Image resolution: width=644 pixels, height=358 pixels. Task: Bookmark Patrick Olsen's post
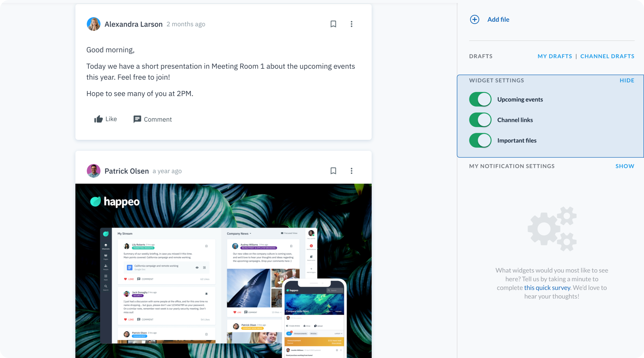(x=333, y=171)
